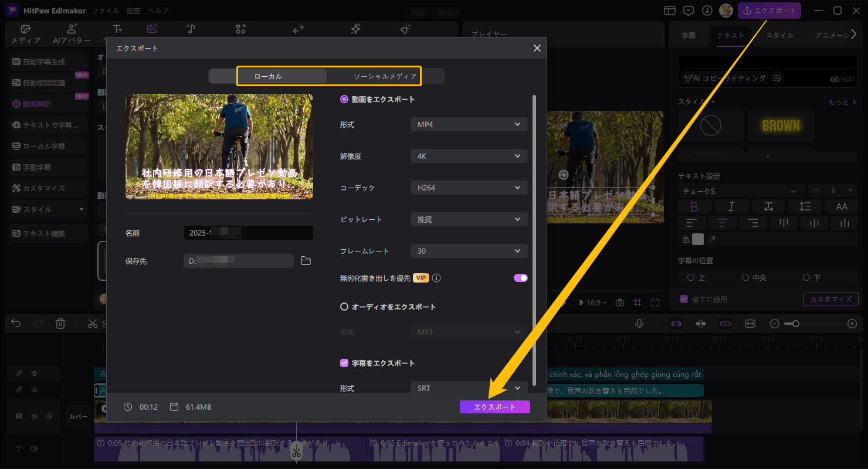Viewport: 868px width, 469px height.
Task: Click the trash delete icon in timeline toolbar
Action: pos(60,324)
